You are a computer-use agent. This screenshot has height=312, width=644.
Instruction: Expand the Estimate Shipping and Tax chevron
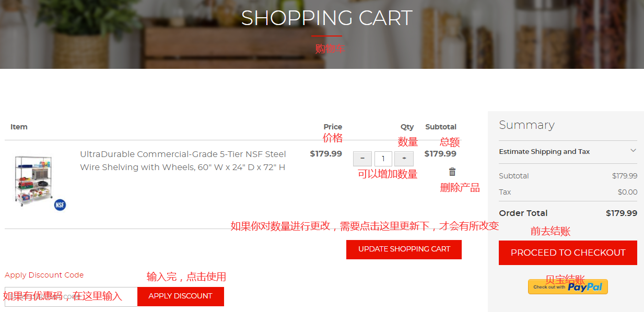pyautogui.click(x=633, y=151)
